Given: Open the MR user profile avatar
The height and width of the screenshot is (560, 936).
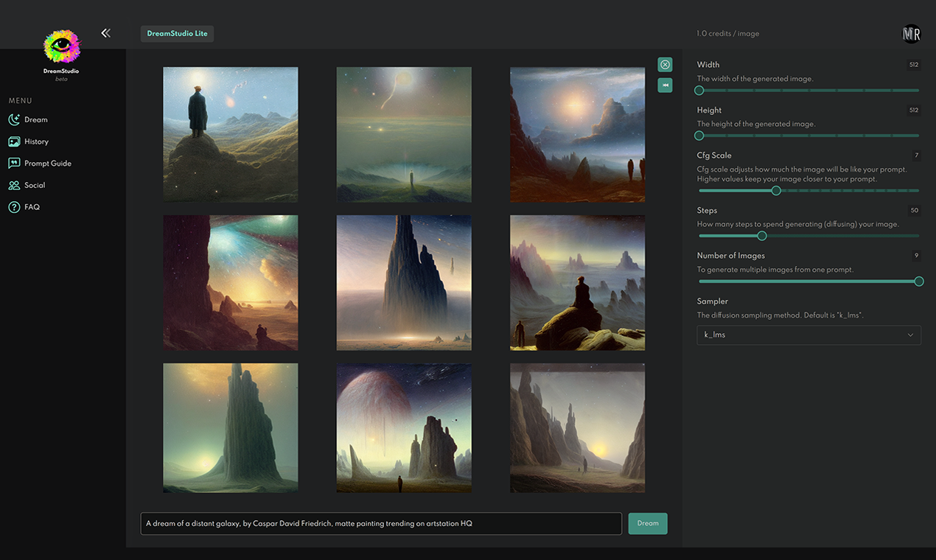Looking at the screenshot, I should (x=911, y=34).
